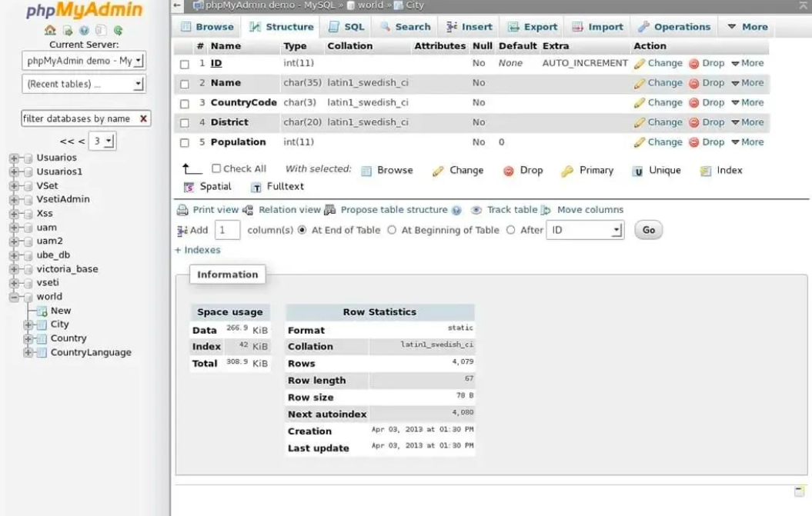Viewport: 812px width, 516px height.
Task: Switch to the Insert tab
Action: pyautogui.click(x=469, y=27)
